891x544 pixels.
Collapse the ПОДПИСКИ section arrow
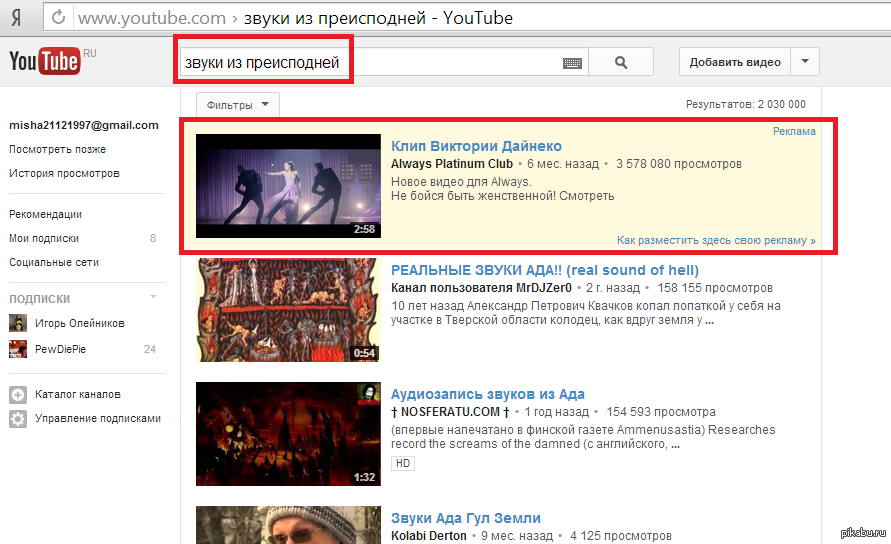(153, 298)
